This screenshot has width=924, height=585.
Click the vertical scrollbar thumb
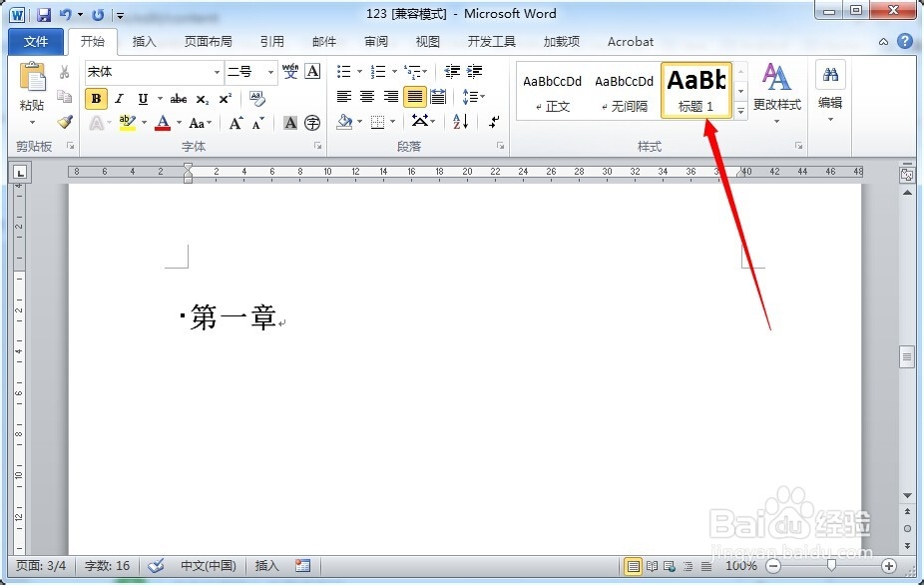coord(907,357)
